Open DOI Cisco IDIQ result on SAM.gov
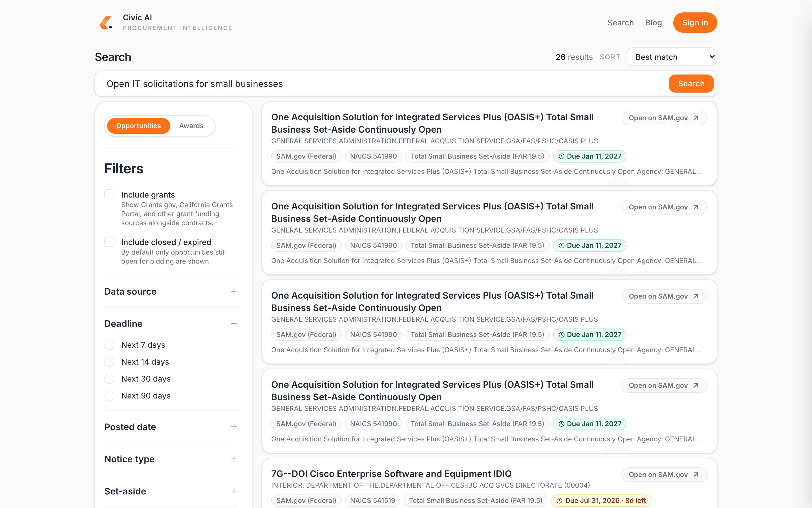Screen dimensions: 812x508 point(664,474)
